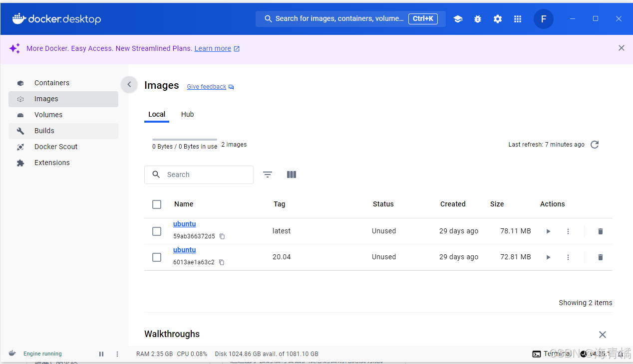Click the Showing 2 items text
This screenshot has width=633, height=364.
coord(586,303)
